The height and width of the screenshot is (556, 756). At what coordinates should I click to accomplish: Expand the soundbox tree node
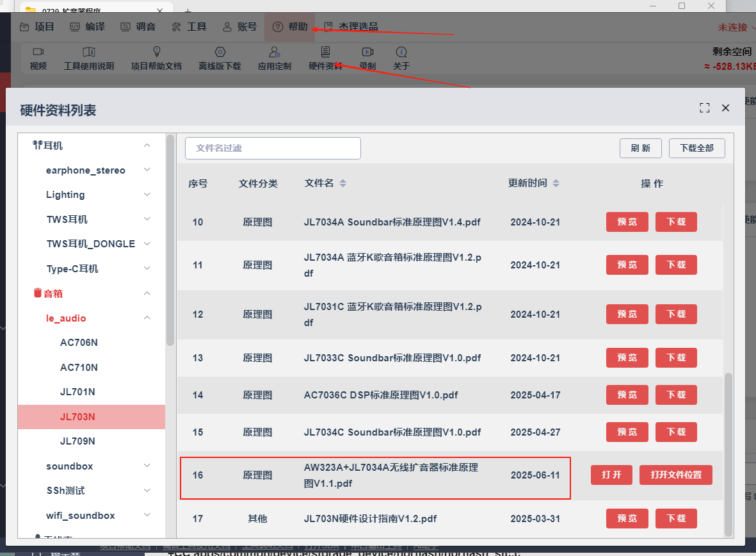147,466
